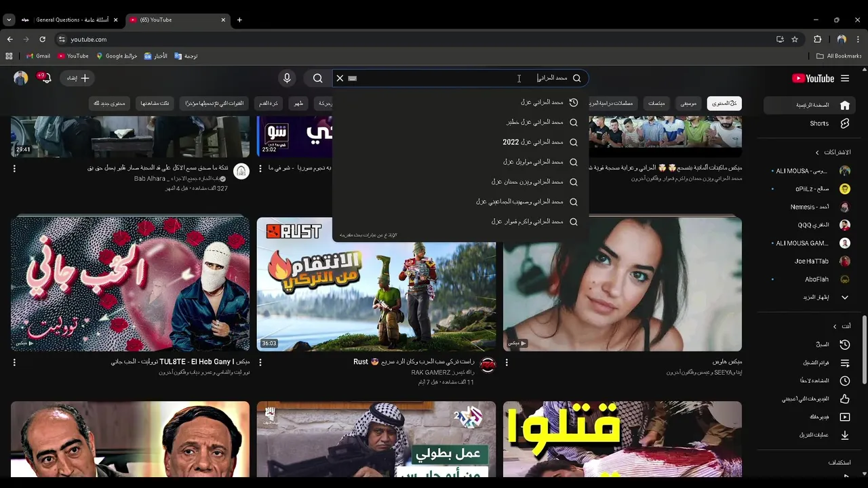Image resolution: width=868 pixels, height=488 pixels.
Task: Select Mixes (ميكسات) filter chip
Action: pyautogui.click(x=656, y=103)
